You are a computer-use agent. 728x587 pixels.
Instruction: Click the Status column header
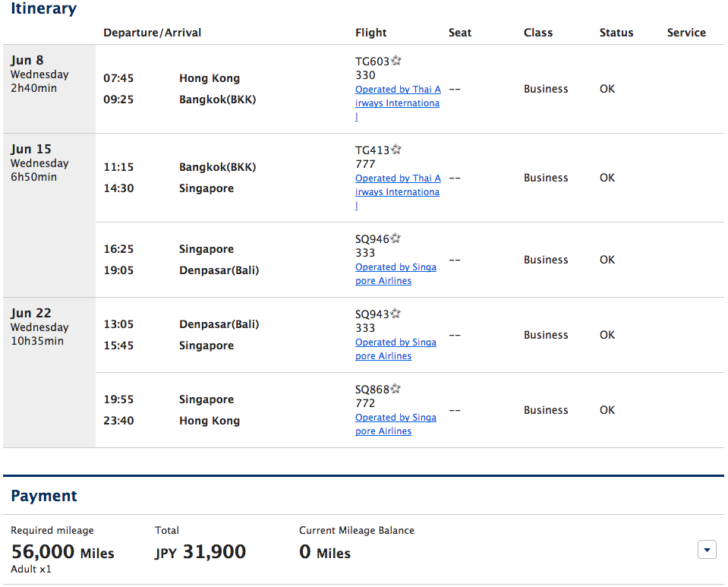click(616, 33)
